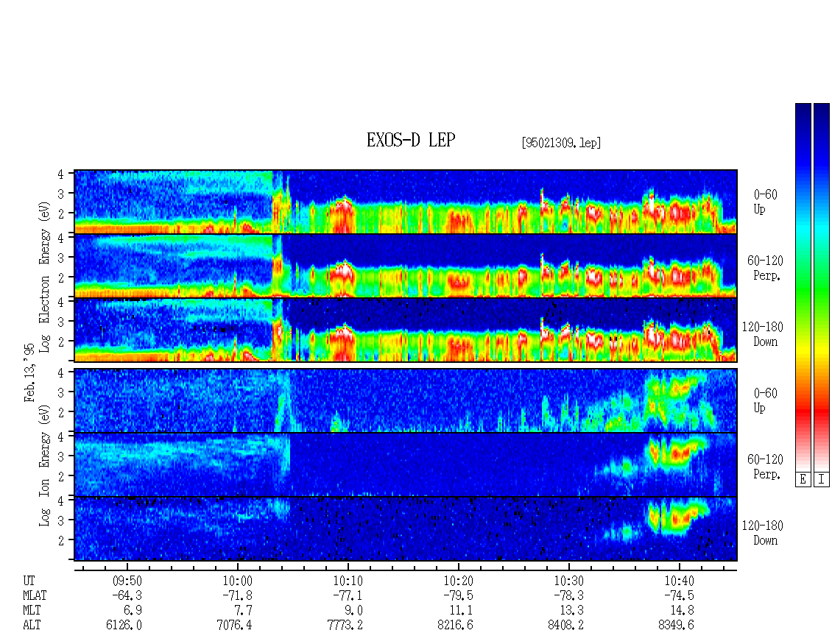Click the MLT value 13.3
Screen dimensions: 832x644
571,611
